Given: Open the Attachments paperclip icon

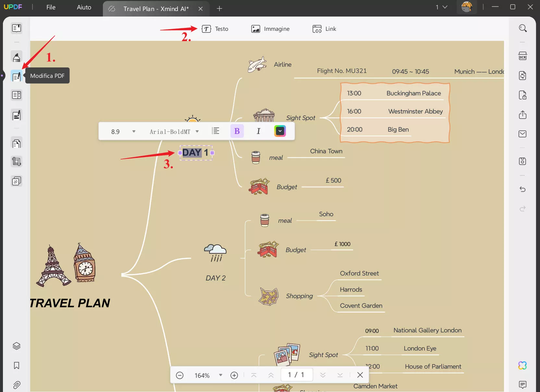Looking at the screenshot, I should (17, 385).
